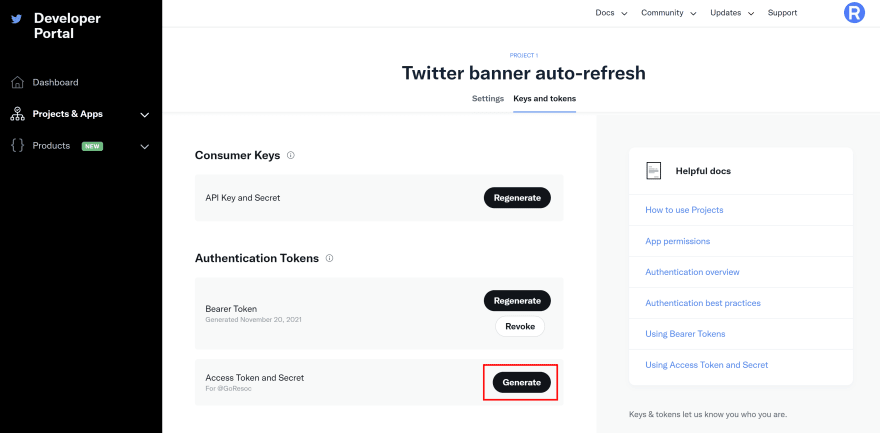Open Authentication best practices link
The height and width of the screenshot is (433, 880).
click(703, 303)
